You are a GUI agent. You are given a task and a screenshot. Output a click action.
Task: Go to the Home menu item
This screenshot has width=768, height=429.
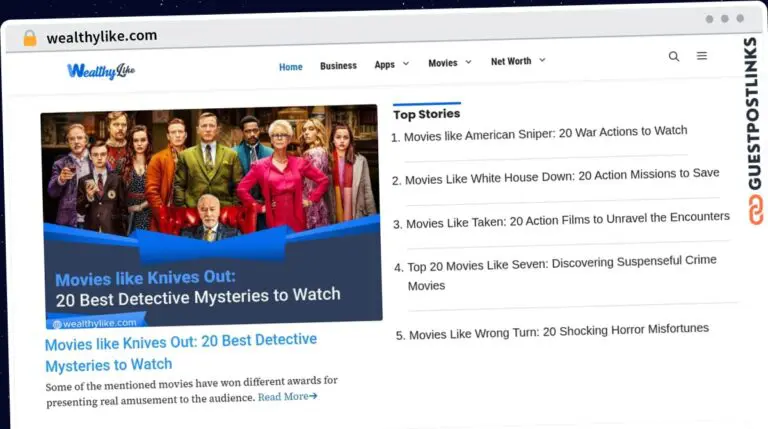click(x=291, y=67)
